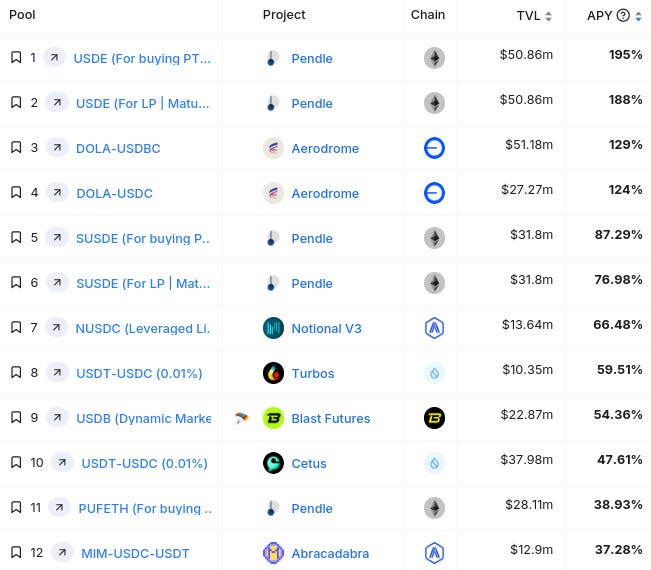
Task: Click the Blast chain icon for USDB
Action: [434, 418]
